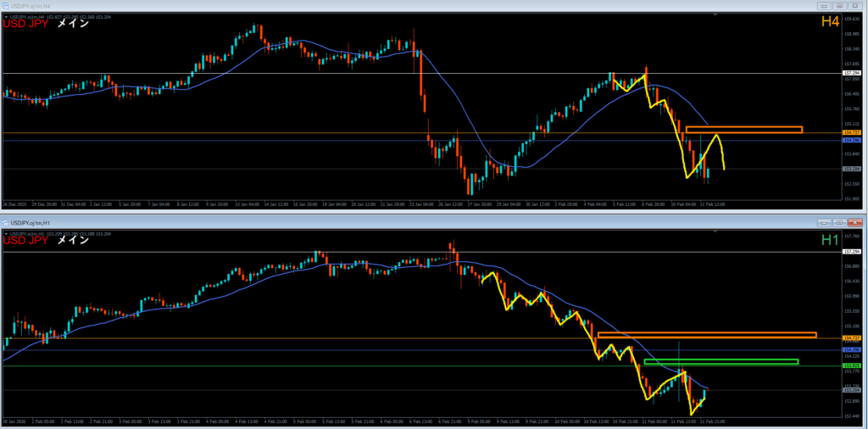The height and width of the screenshot is (429, 868).
Task: Click the green 153.825 price tag on H1 chart
Action: click(x=853, y=365)
